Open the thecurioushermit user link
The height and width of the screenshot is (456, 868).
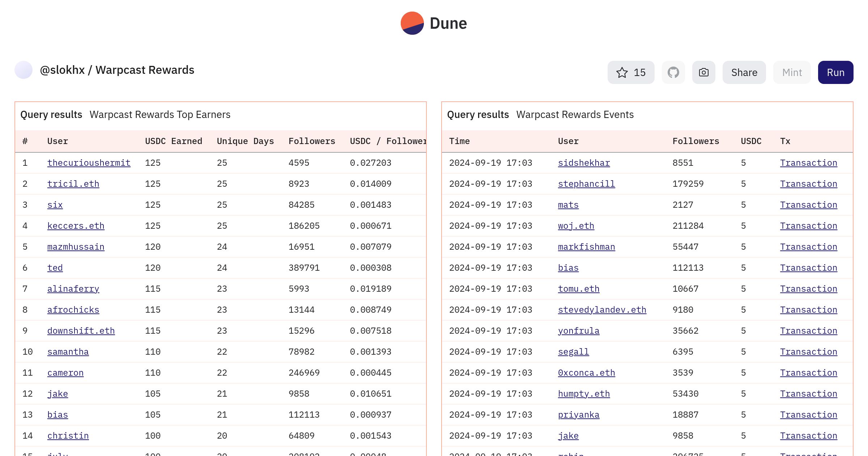point(89,163)
